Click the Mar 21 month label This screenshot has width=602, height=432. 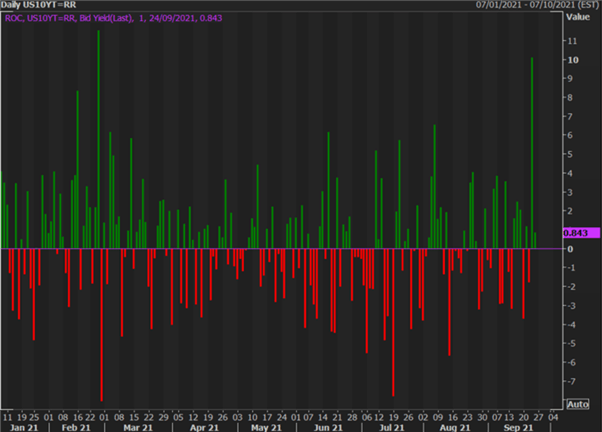pos(138,427)
